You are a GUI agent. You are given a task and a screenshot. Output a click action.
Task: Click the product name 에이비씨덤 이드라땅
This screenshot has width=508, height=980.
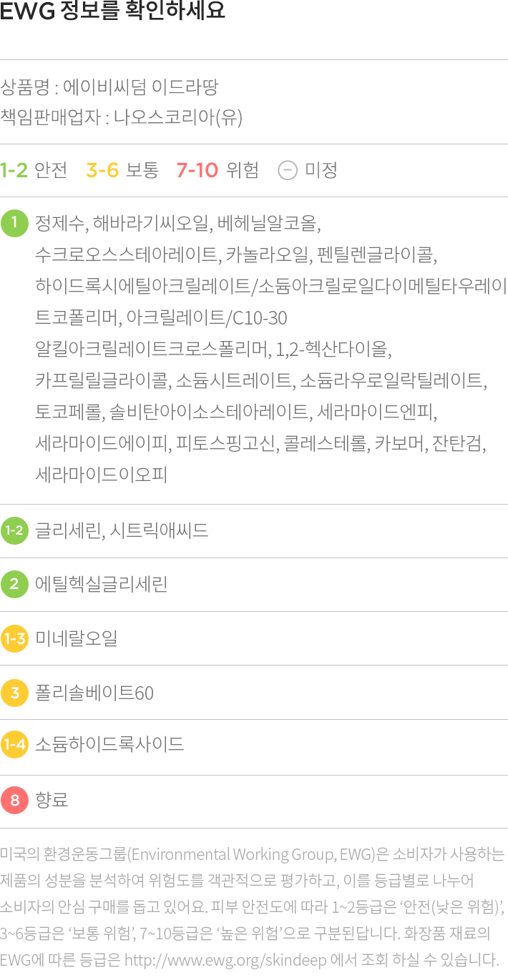(x=141, y=88)
